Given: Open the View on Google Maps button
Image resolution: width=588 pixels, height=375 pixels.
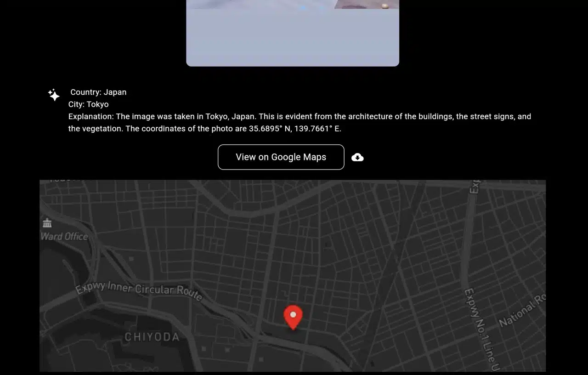Looking at the screenshot, I should point(281,157).
